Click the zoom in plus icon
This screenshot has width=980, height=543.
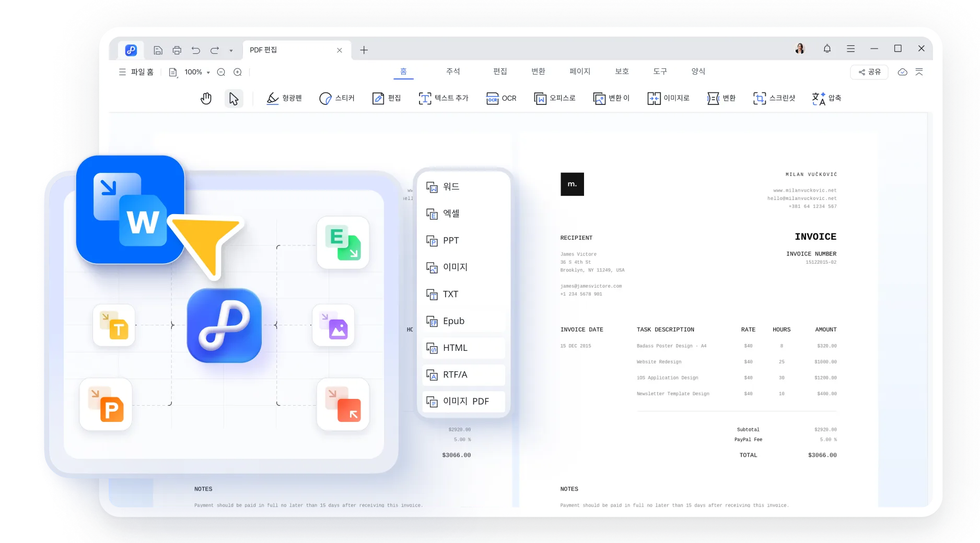[238, 72]
